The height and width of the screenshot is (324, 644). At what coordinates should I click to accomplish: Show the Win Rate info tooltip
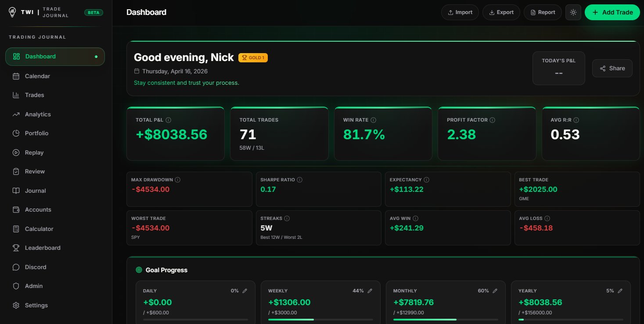tap(374, 119)
